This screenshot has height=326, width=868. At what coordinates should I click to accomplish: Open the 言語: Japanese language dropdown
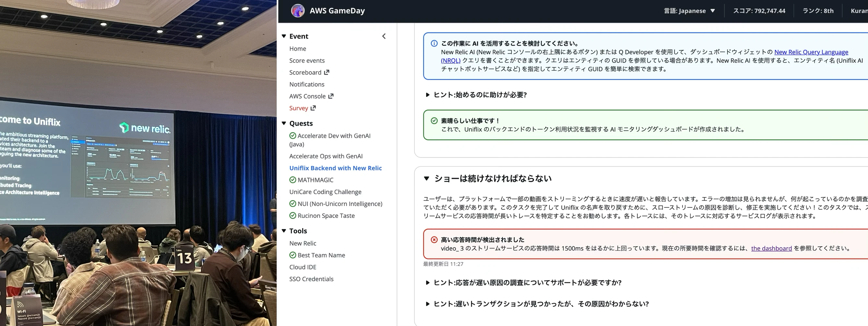pyautogui.click(x=689, y=11)
